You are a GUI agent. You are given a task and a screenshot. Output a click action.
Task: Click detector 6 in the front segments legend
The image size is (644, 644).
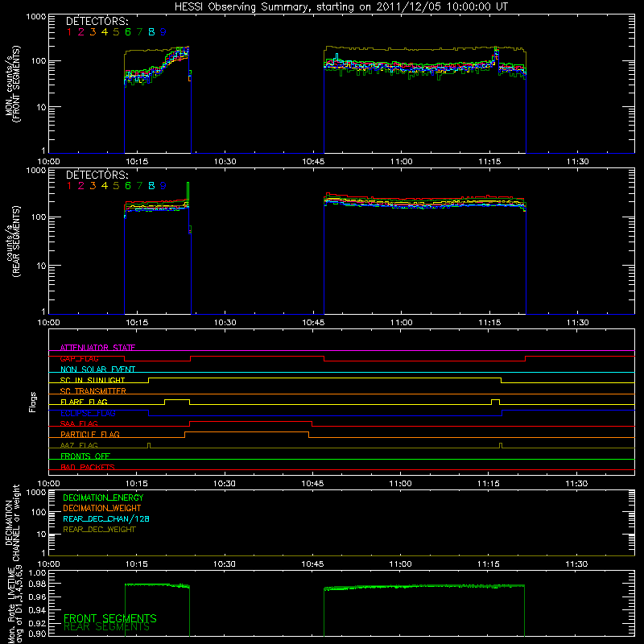tap(128, 32)
